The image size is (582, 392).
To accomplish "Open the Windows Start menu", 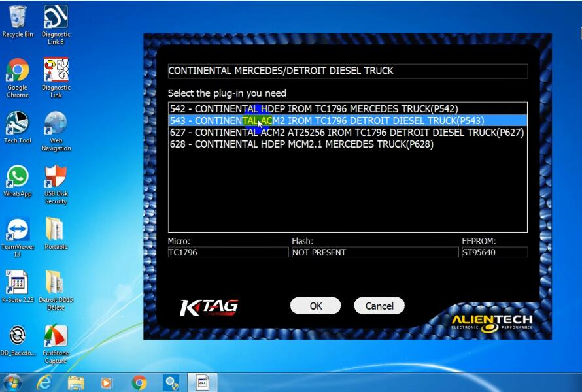I will point(12,383).
